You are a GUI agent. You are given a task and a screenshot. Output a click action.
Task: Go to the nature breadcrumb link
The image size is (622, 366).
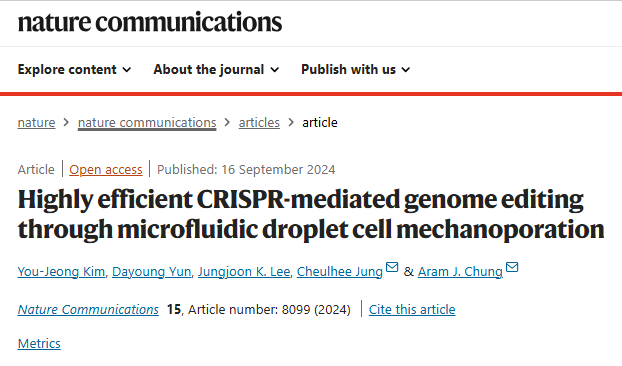36,123
